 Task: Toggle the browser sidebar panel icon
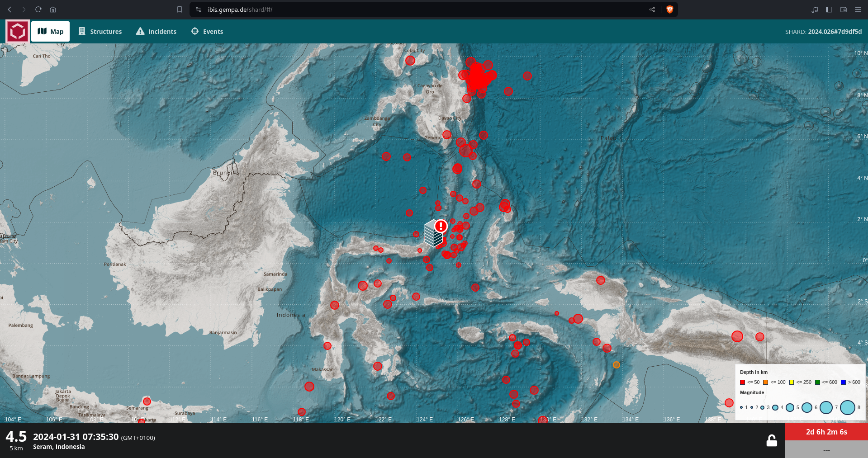pos(829,9)
